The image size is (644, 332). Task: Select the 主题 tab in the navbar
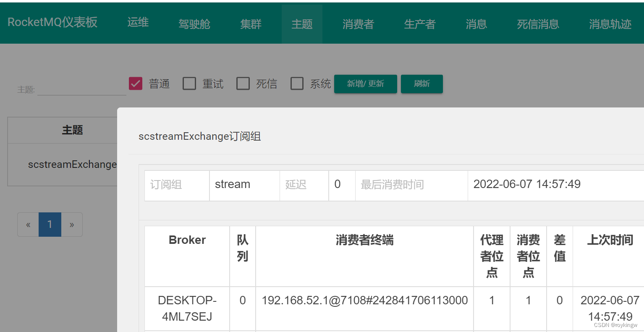tap(301, 24)
